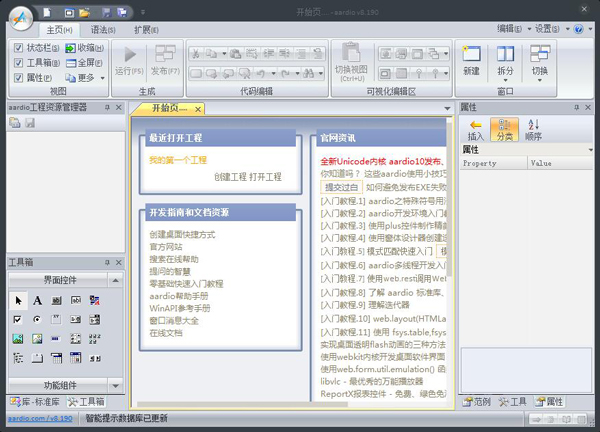
Task: Pick the static text 'A' control
Action: pyautogui.click(x=37, y=301)
